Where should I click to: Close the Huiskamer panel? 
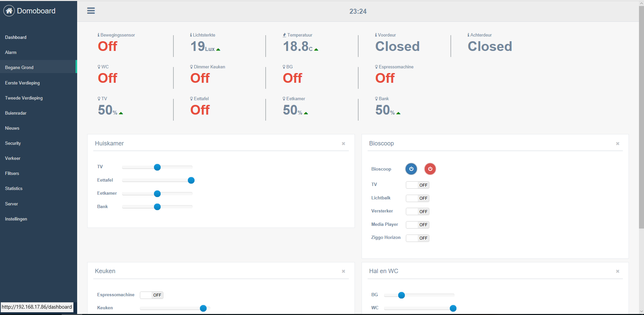343,143
